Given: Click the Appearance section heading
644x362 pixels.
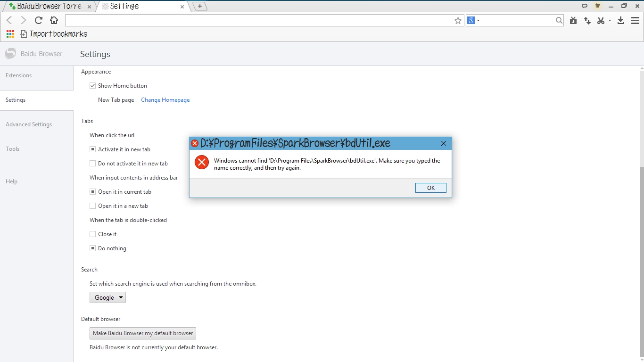Looking at the screenshot, I should 96,72.
